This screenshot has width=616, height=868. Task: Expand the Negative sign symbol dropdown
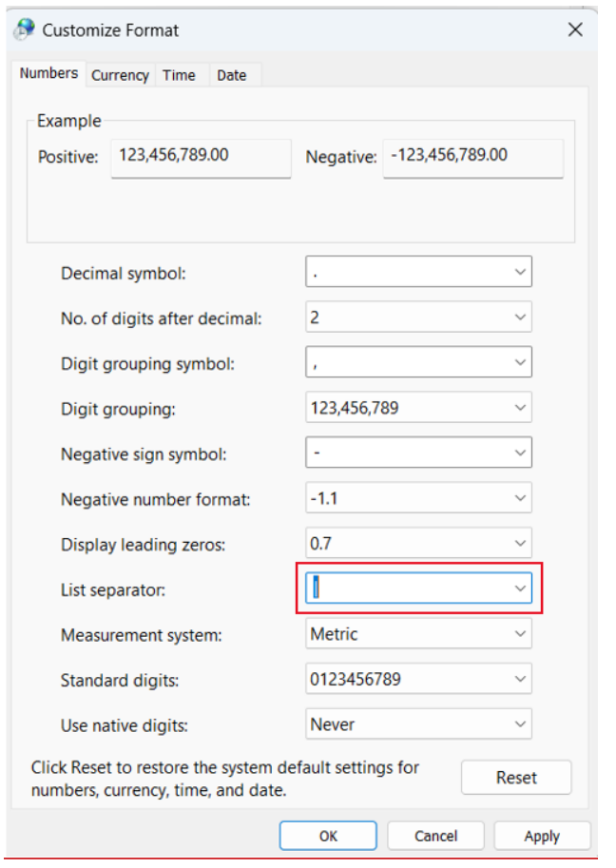tap(519, 453)
